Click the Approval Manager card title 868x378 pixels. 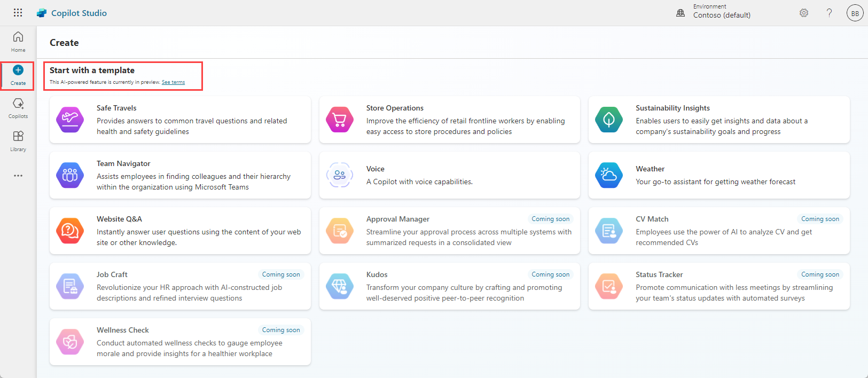point(398,219)
